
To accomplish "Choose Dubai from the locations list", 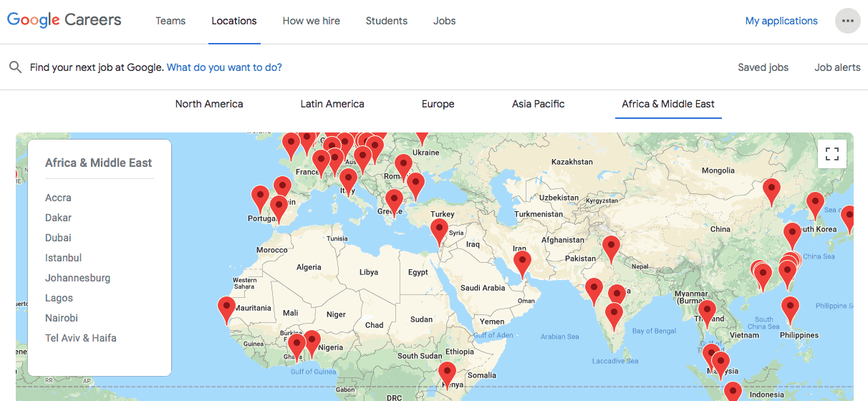I will tap(58, 238).
